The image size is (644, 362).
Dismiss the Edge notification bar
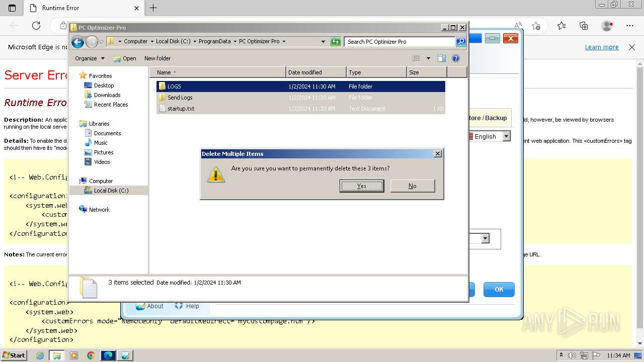[x=632, y=47]
